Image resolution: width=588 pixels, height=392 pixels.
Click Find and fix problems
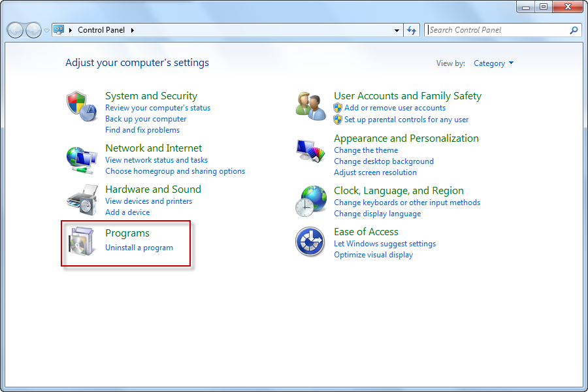click(x=142, y=130)
